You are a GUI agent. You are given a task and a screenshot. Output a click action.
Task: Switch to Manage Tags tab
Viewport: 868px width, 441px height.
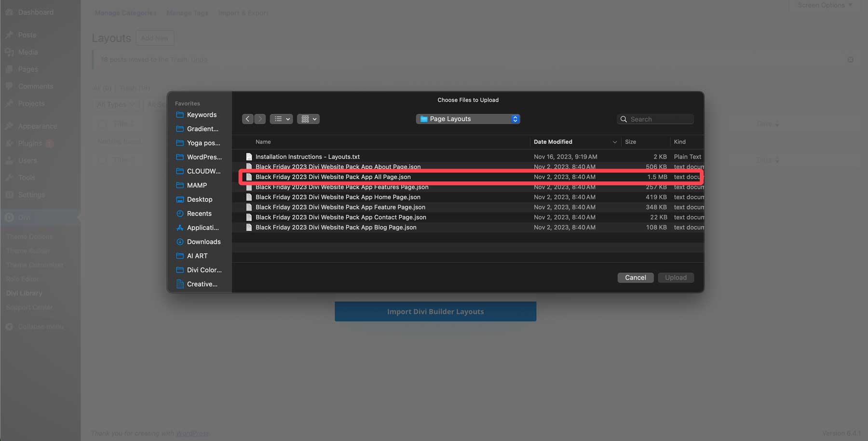(187, 13)
